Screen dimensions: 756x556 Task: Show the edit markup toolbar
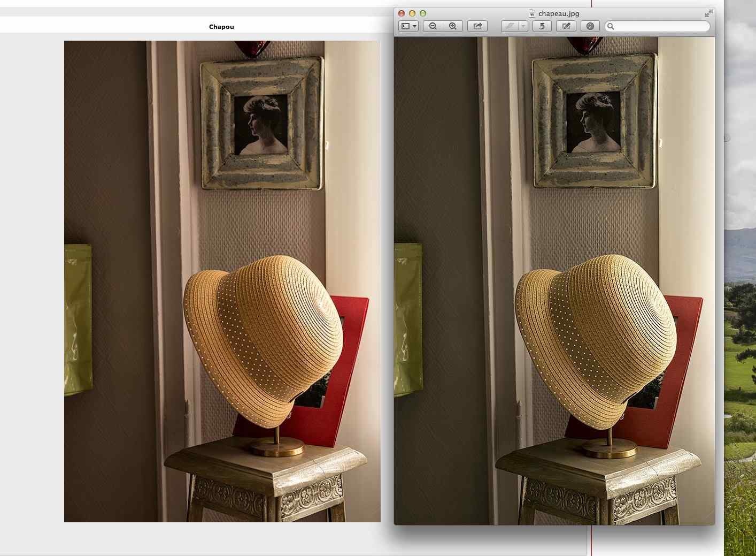tap(566, 26)
